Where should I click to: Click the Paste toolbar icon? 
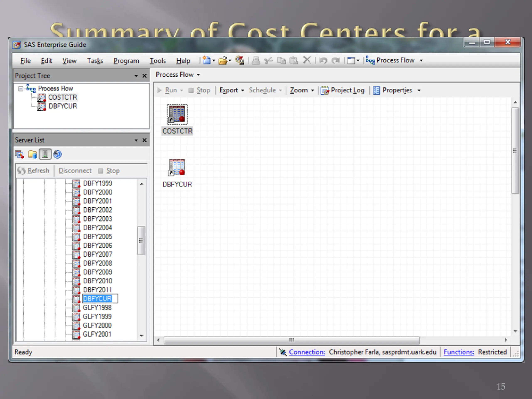click(294, 60)
